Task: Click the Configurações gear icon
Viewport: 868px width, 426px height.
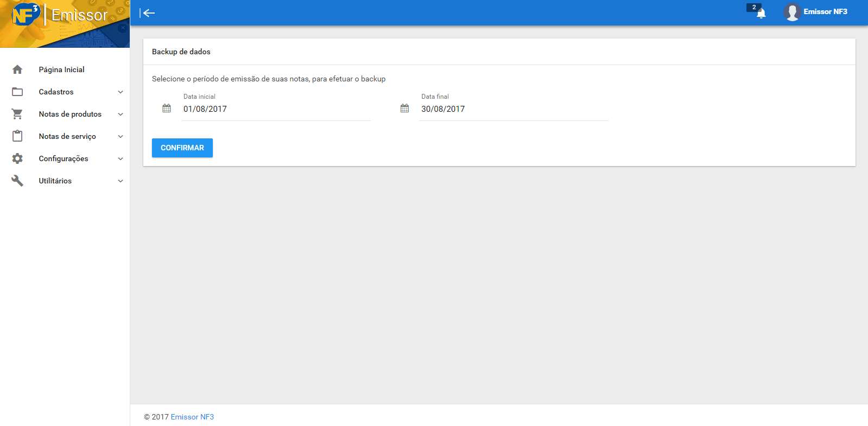Action: click(x=17, y=158)
